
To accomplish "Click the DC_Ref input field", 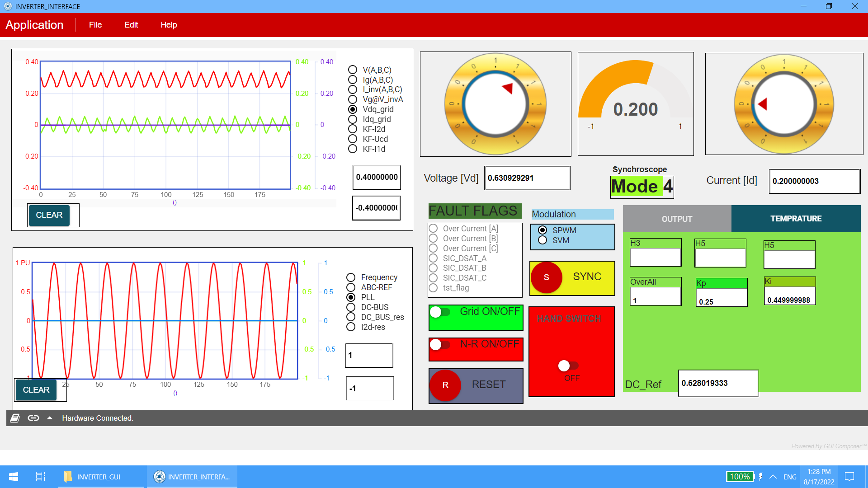I will [718, 383].
